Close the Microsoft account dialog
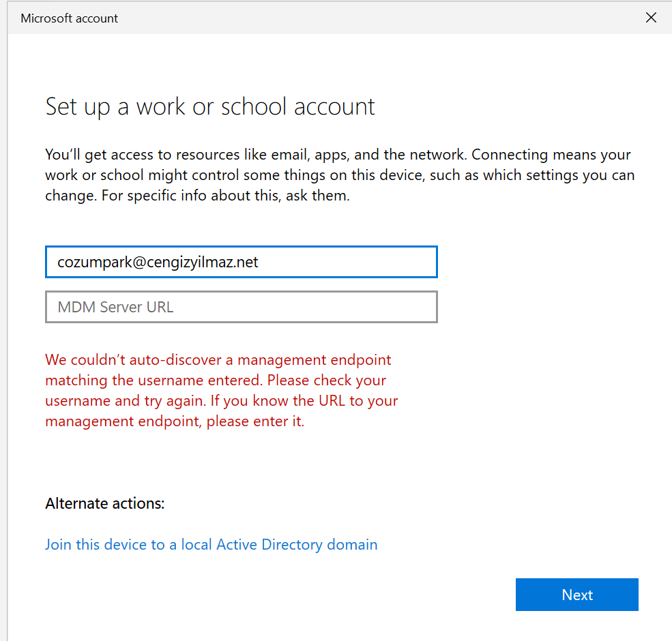This screenshot has height=641, width=672. click(651, 18)
